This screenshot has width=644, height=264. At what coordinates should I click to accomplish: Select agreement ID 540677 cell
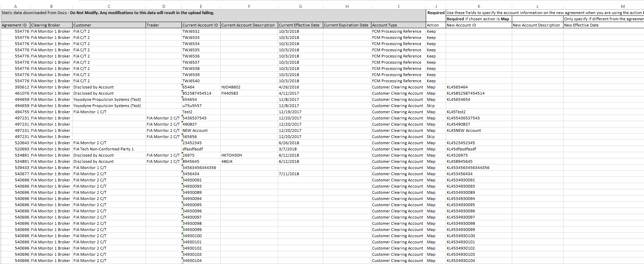(15, 174)
